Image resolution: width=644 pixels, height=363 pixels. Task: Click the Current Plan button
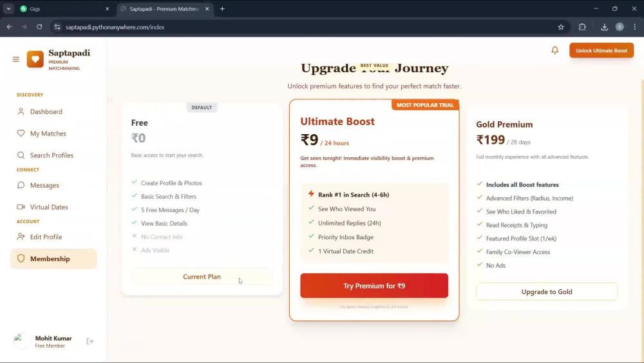(202, 277)
